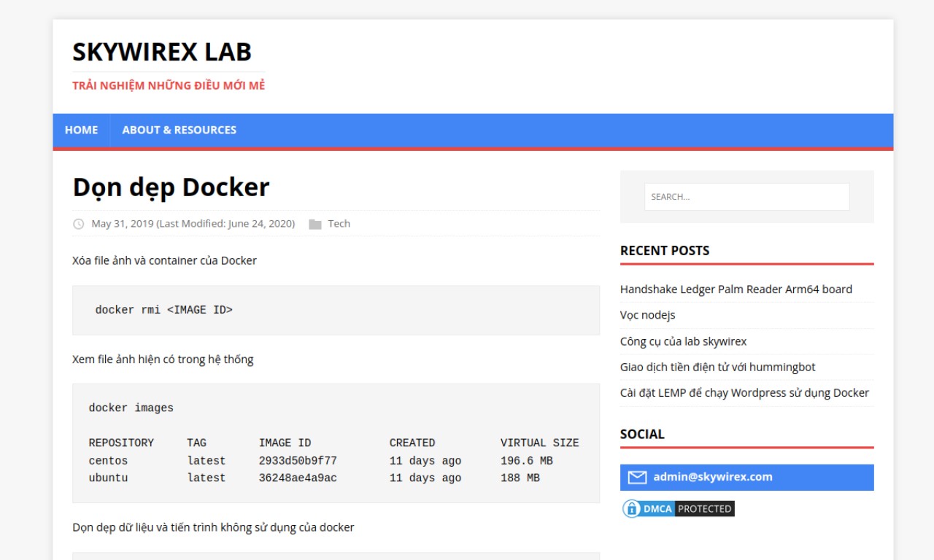Click the post date 'May 31, 2019'
The height and width of the screenshot is (560, 934).
pyautogui.click(x=123, y=224)
